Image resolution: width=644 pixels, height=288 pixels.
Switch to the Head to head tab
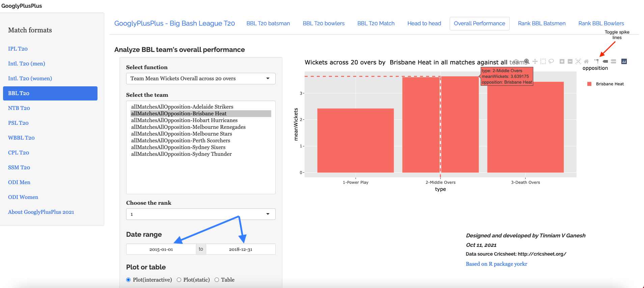[x=424, y=23]
